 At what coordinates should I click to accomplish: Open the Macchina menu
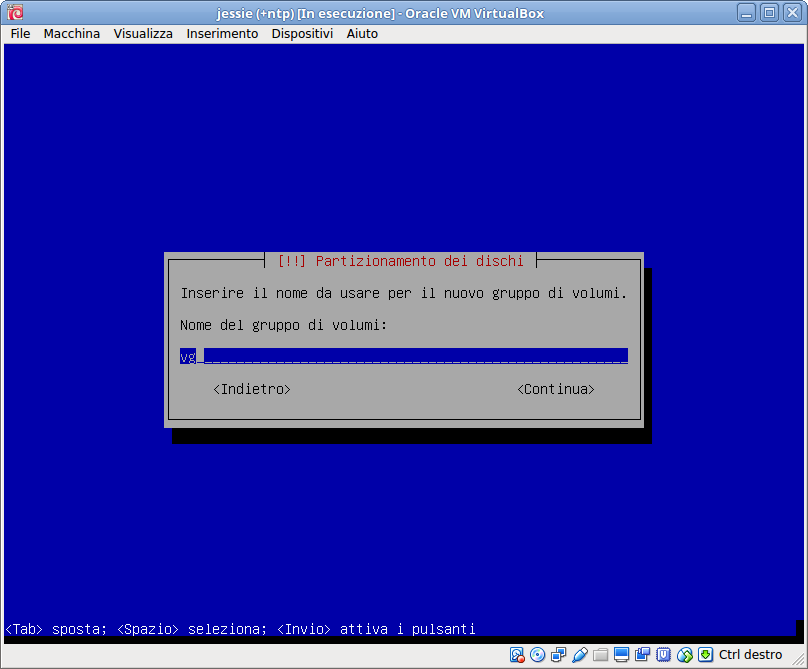pos(72,34)
